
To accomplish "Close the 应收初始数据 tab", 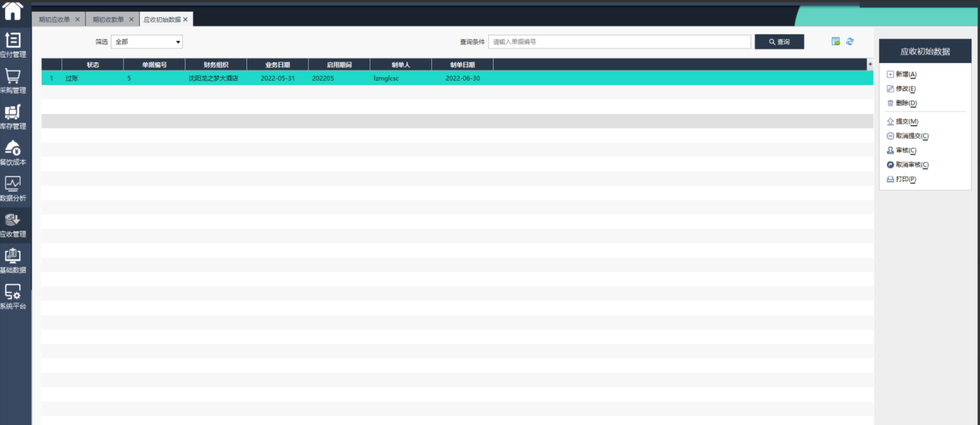I will (185, 19).
